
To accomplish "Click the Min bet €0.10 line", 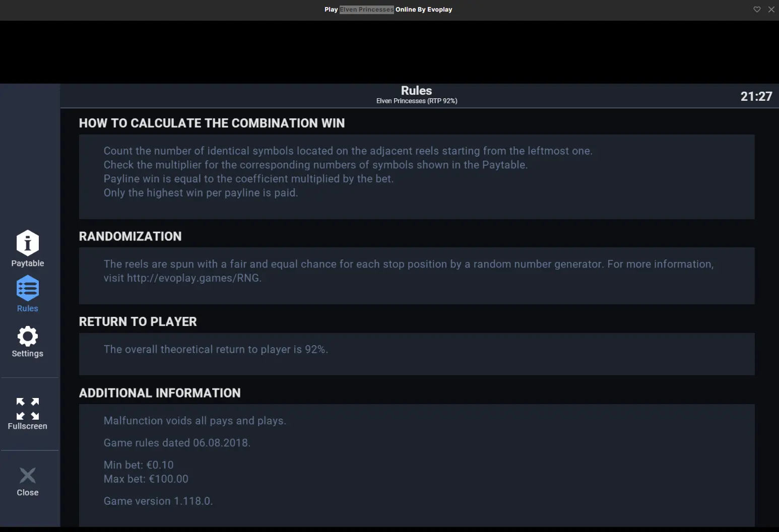I will click(139, 465).
